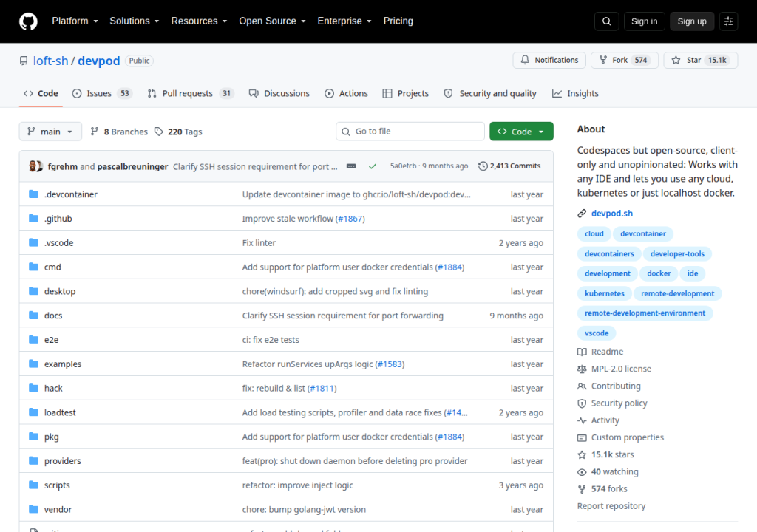The image size is (757, 532).
Task: Click the tag icon next to 220 Tags
Action: click(x=159, y=132)
